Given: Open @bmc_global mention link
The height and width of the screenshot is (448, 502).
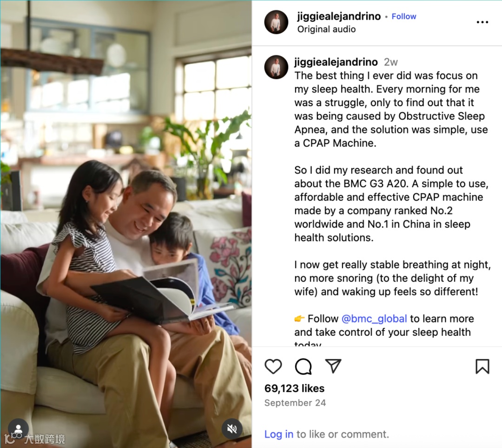Looking at the screenshot, I should point(374,319).
